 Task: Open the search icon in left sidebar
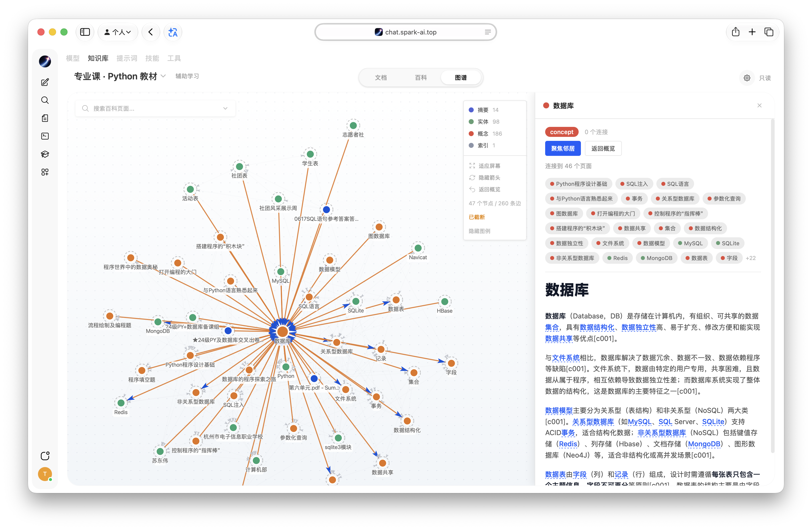pos(45,100)
